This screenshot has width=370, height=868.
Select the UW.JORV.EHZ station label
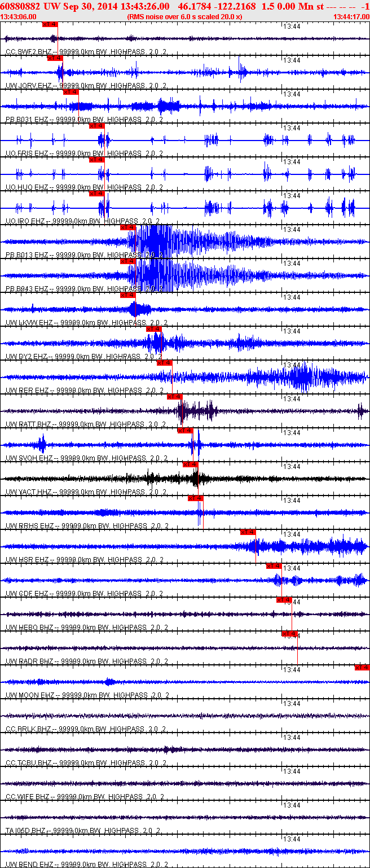pos(86,86)
